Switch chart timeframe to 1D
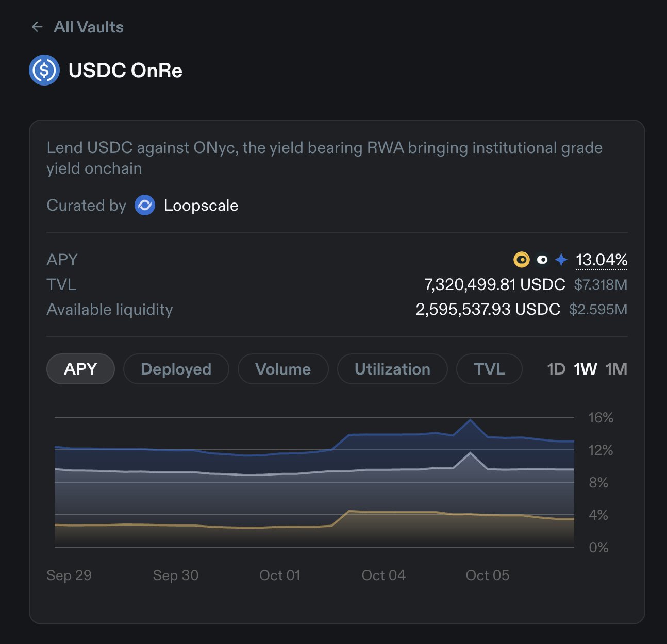Screen dimensions: 667x644 coord(556,369)
